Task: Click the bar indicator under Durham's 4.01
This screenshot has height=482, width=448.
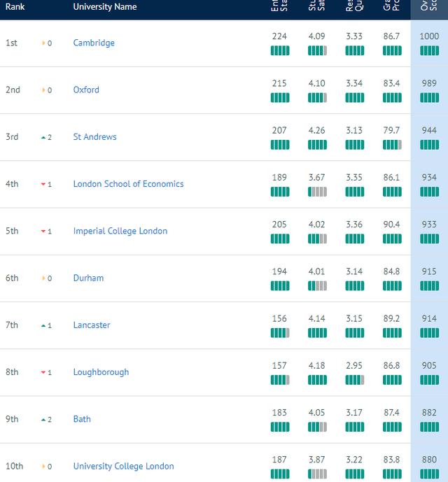Action: tap(317, 286)
